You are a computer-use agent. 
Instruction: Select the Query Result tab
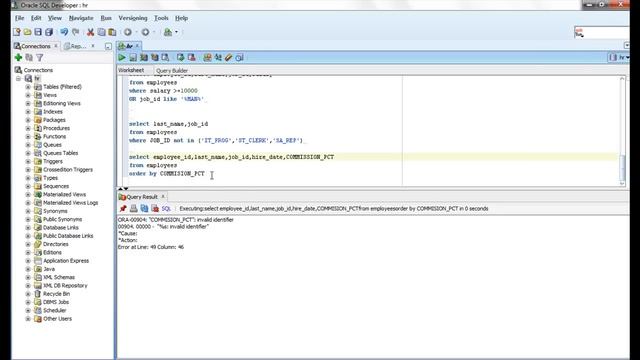tap(141, 197)
